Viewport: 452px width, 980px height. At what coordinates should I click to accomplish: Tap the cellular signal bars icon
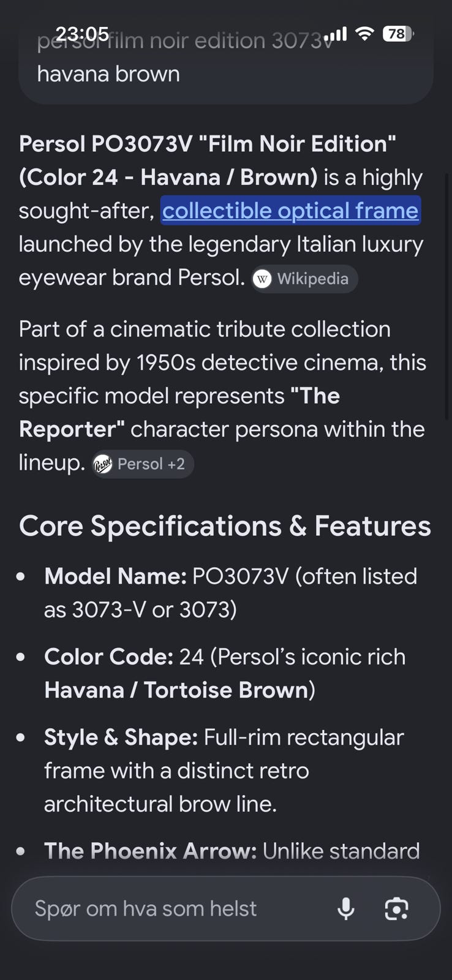(336, 34)
